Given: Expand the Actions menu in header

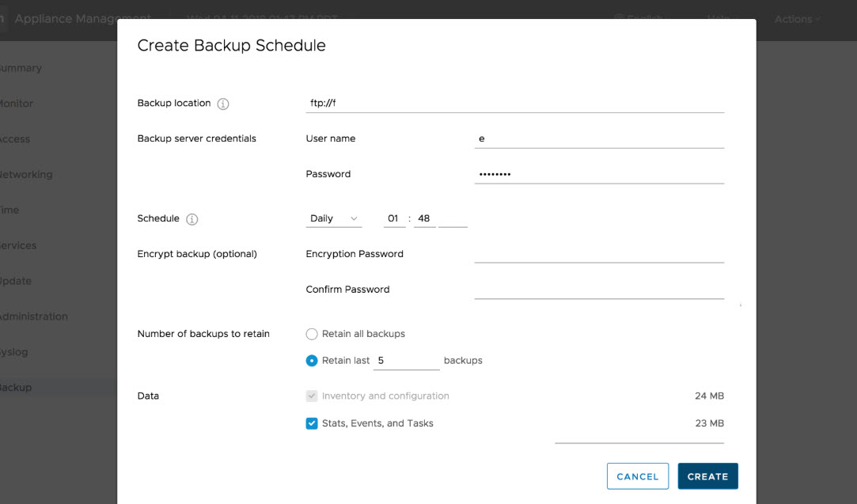Looking at the screenshot, I should point(797,19).
